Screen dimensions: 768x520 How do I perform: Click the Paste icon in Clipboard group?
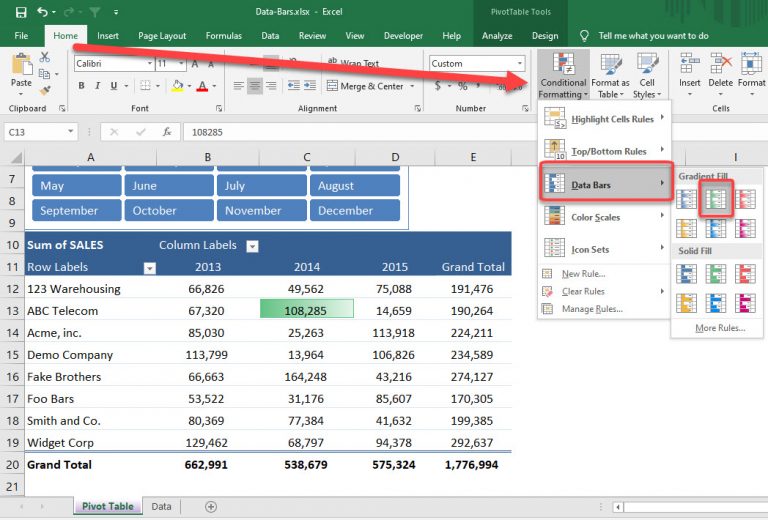[21, 67]
